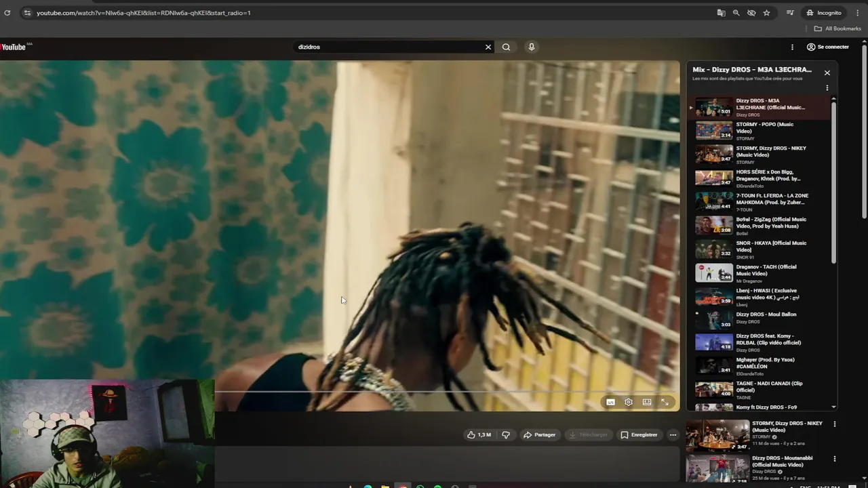This screenshot has height=488, width=868.
Task: Select STORMY, Dizzy DROS - NIKEY in the mix list
Action: tap(758, 155)
